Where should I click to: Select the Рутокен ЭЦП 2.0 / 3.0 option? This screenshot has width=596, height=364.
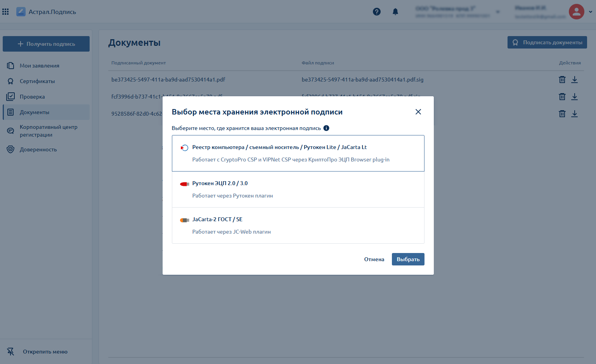298,189
